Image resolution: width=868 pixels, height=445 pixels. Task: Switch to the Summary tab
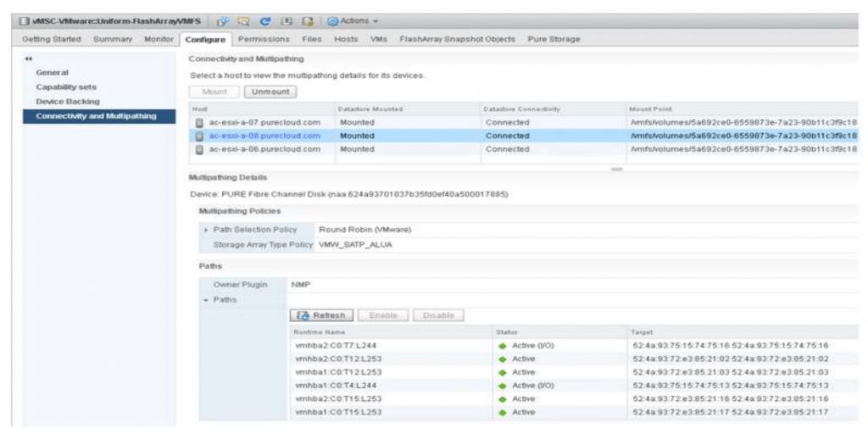(x=113, y=39)
